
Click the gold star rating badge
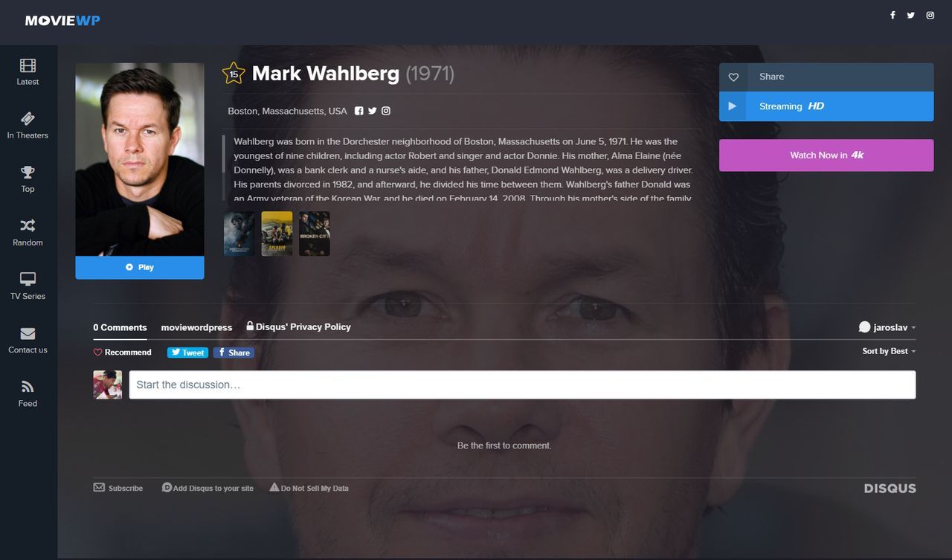234,74
